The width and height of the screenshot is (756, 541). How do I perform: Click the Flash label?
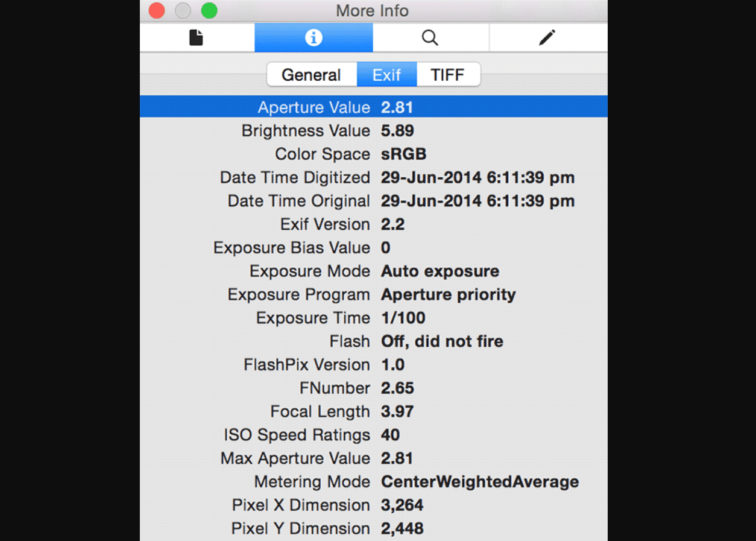(350, 341)
